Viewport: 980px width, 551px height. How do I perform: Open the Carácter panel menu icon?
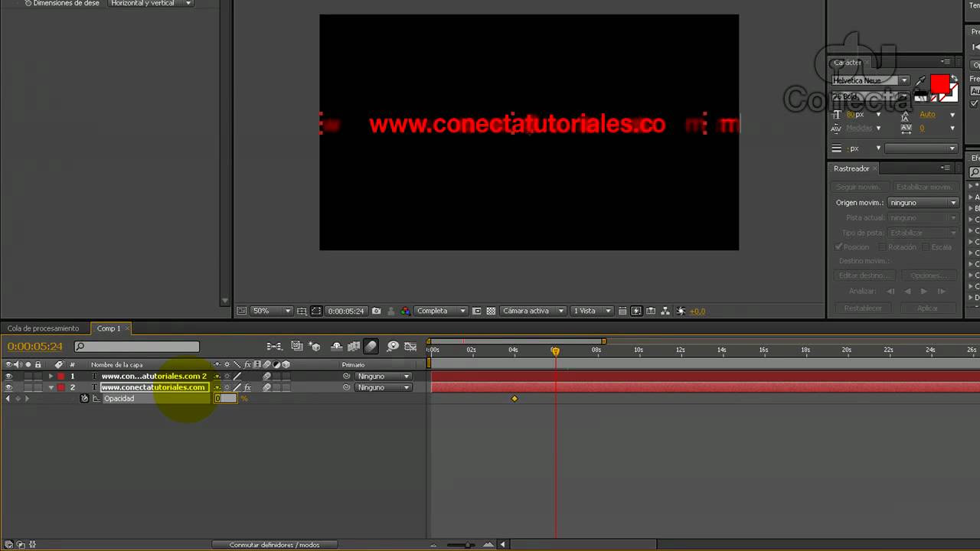pyautogui.click(x=946, y=62)
